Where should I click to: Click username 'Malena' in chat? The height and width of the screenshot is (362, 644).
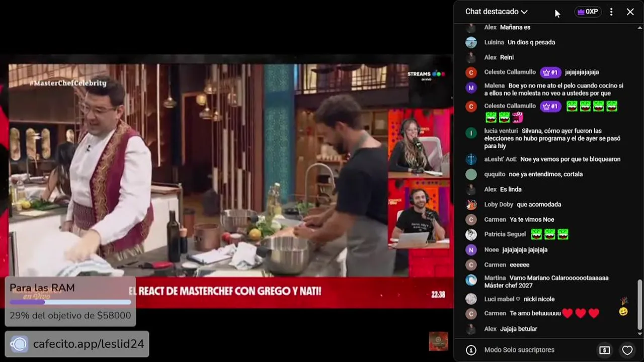[495, 85]
